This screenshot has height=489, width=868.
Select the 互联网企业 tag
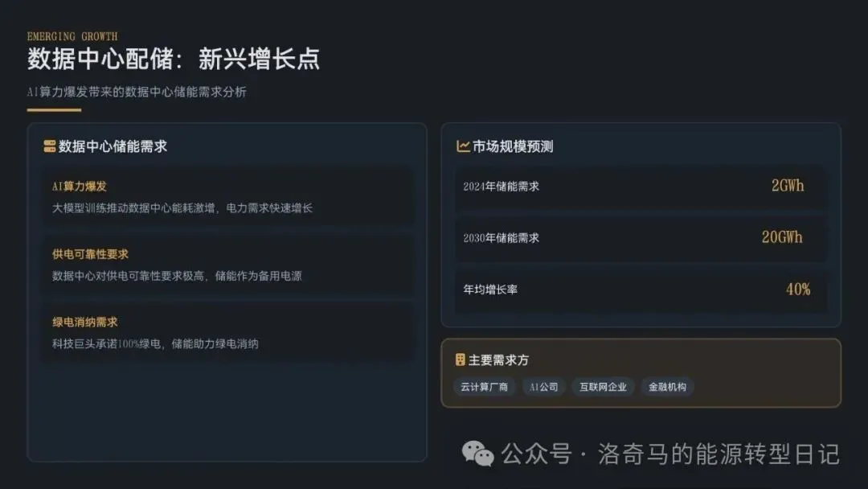click(603, 387)
